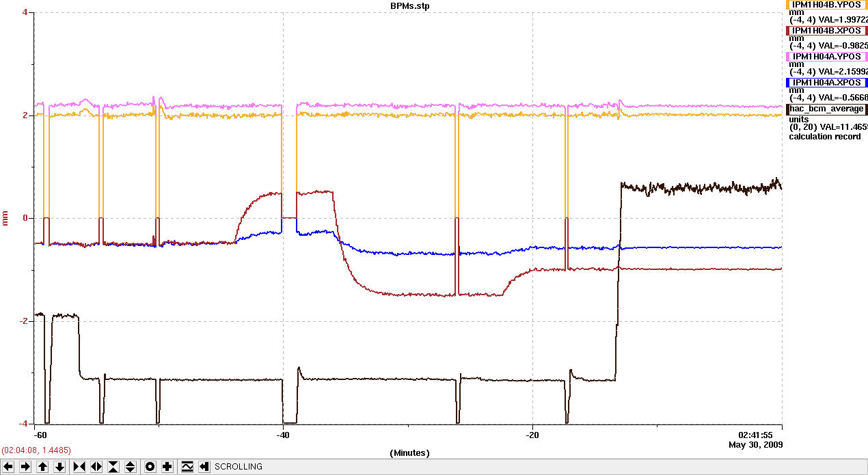Viewport: 868px width, 475px height.
Task: Click the pan down arrow button
Action: (59, 467)
